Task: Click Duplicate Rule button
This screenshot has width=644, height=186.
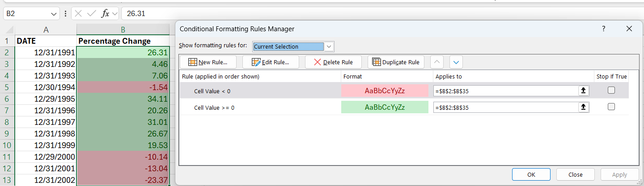Action: click(396, 62)
